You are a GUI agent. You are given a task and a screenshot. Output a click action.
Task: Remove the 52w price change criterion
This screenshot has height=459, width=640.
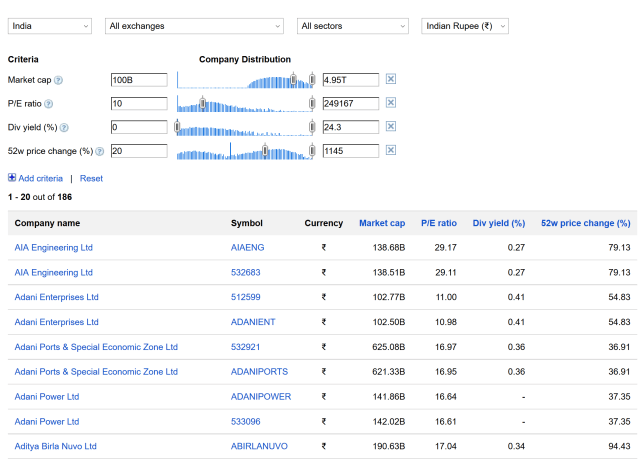click(391, 150)
